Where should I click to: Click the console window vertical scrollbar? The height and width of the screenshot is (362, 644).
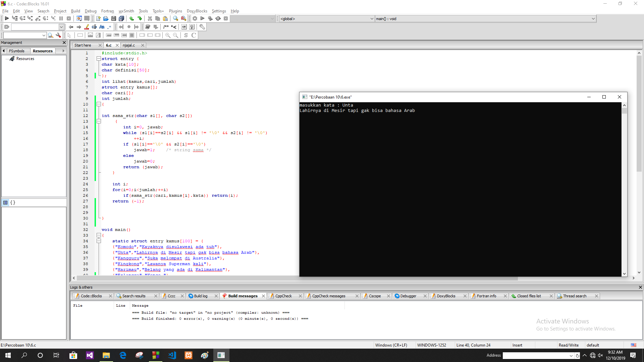pos(624,189)
